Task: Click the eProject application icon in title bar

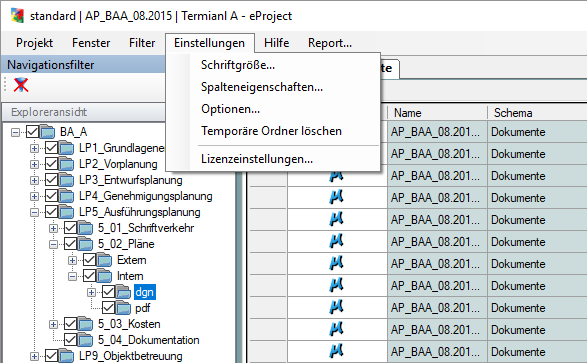Action: (17, 16)
